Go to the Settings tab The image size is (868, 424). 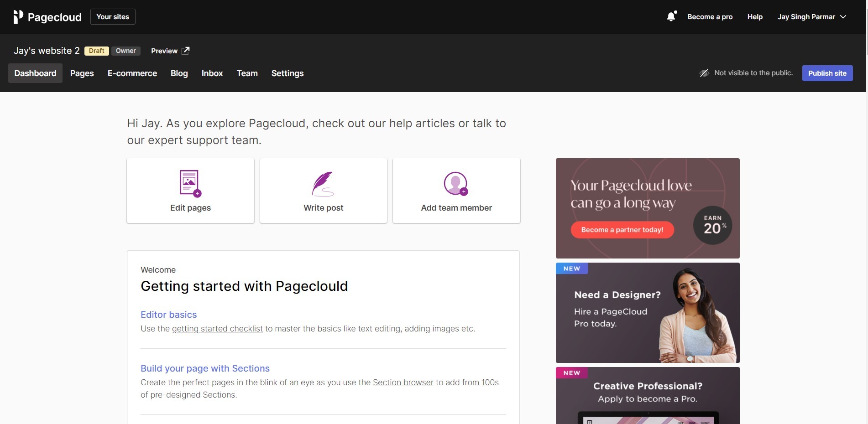[x=288, y=73]
